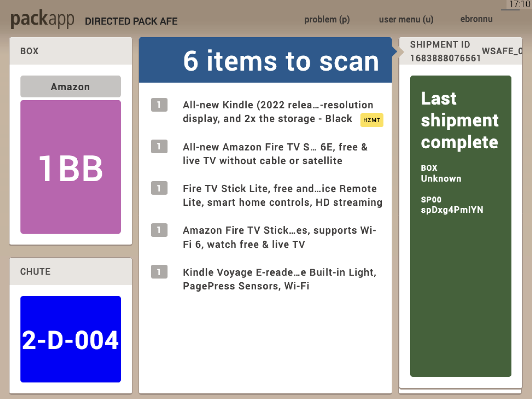Image resolution: width=532 pixels, height=399 pixels.
Task: Click the Amazon box type label
Action: point(70,87)
